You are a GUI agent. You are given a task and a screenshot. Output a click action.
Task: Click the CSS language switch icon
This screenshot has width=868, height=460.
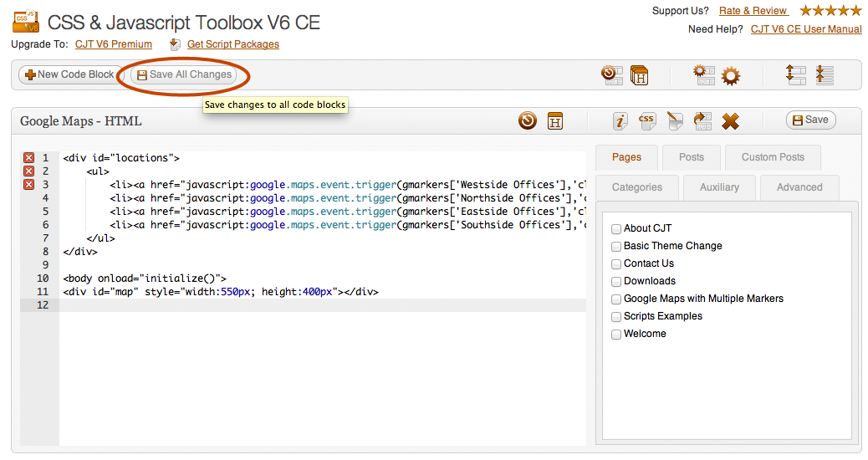(x=646, y=121)
